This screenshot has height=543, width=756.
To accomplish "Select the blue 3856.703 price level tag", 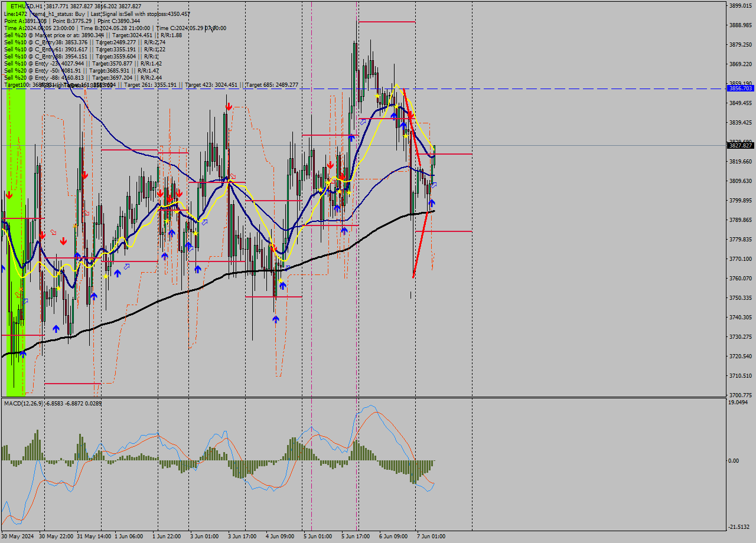I will point(740,88).
